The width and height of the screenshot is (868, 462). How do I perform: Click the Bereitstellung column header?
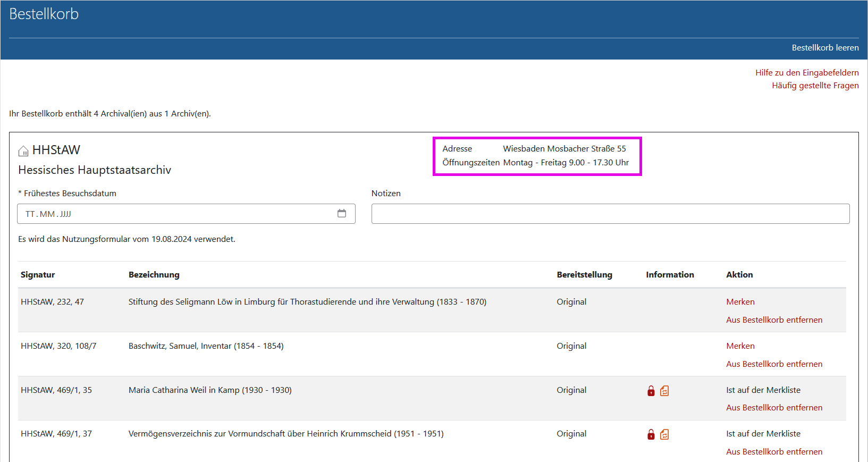tap(584, 275)
